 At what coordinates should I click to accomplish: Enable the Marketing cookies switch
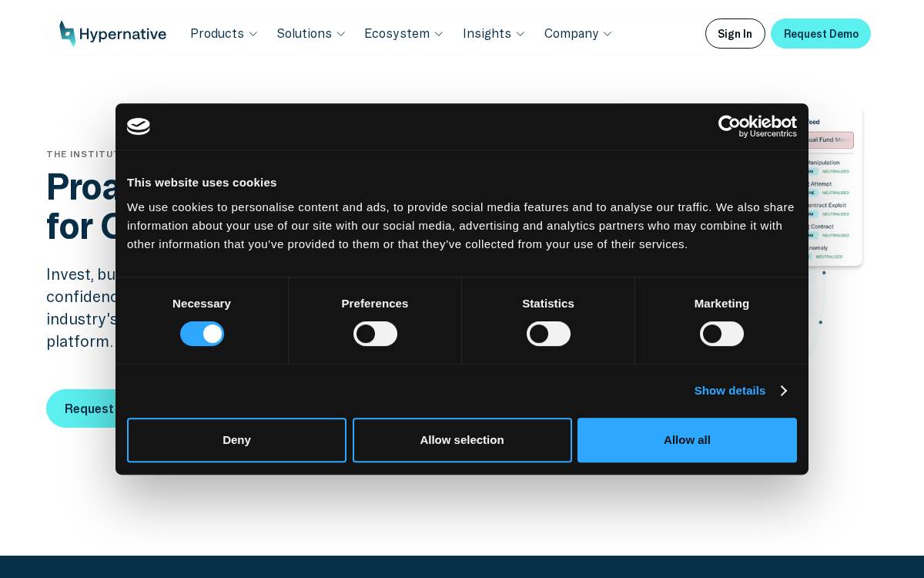721,334
